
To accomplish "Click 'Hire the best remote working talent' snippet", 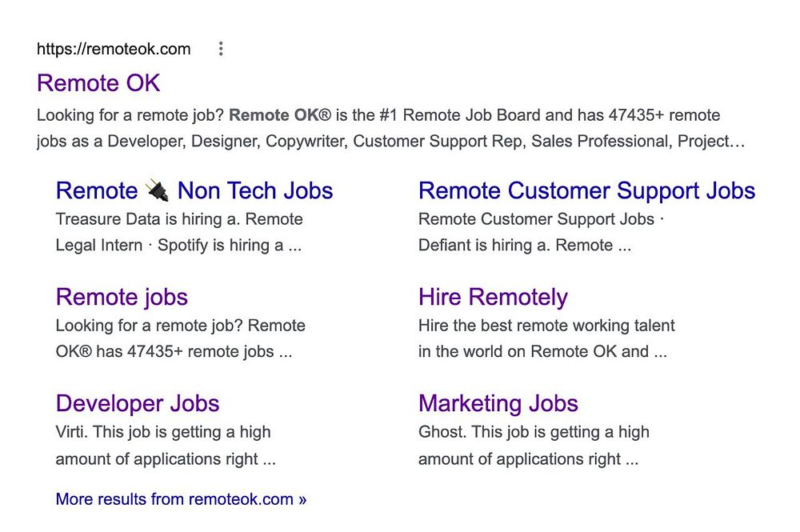I will click(546, 326).
